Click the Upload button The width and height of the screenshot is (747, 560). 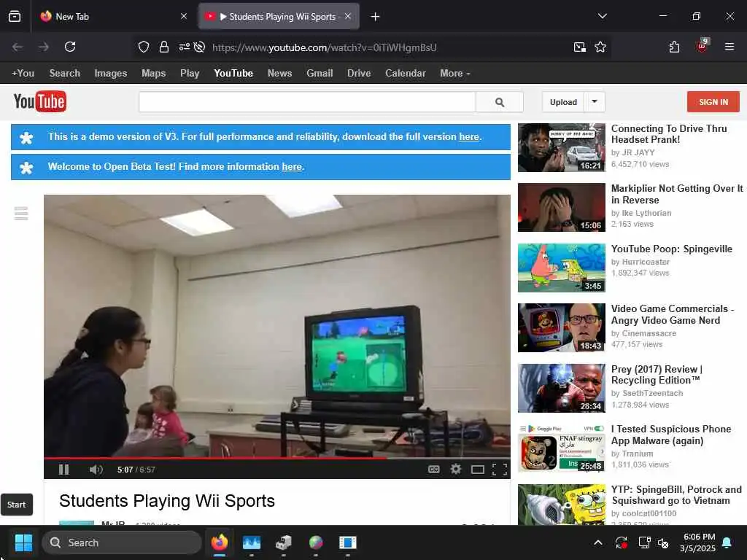click(563, 102)
